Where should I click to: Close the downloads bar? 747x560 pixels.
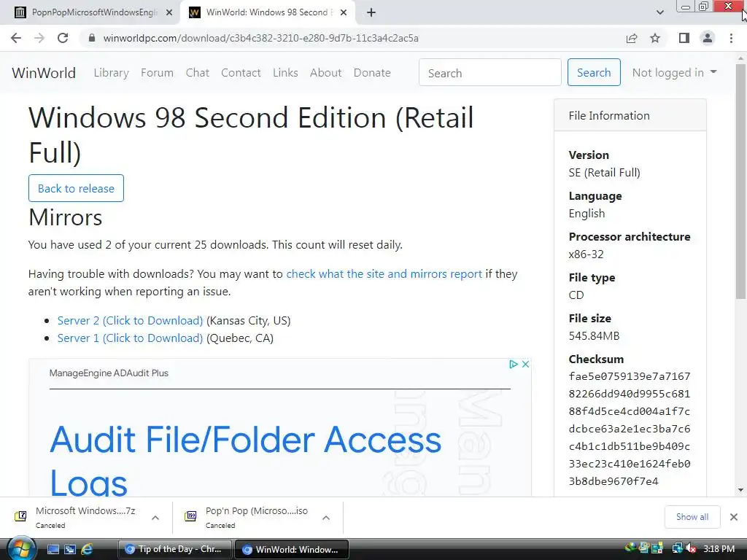[x=734, y=517]
